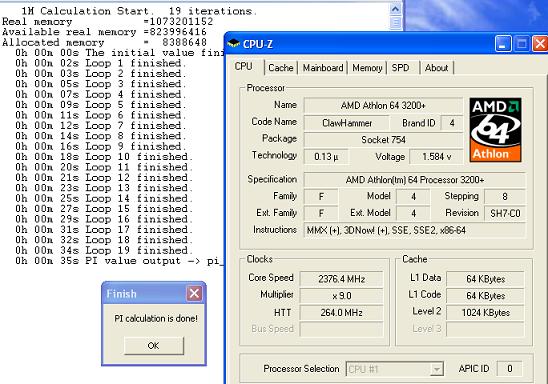Click the L1 Data value 64 KBytes

point(485,279)
